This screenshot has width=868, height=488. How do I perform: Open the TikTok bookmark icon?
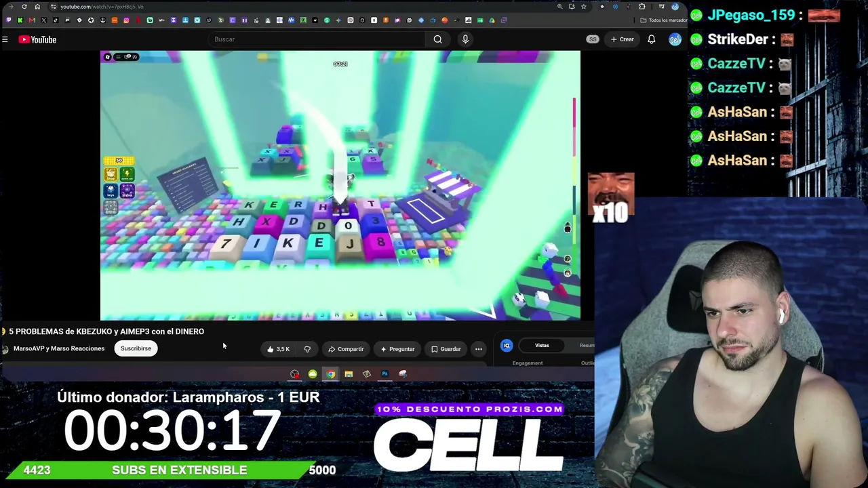coord(56,20)
